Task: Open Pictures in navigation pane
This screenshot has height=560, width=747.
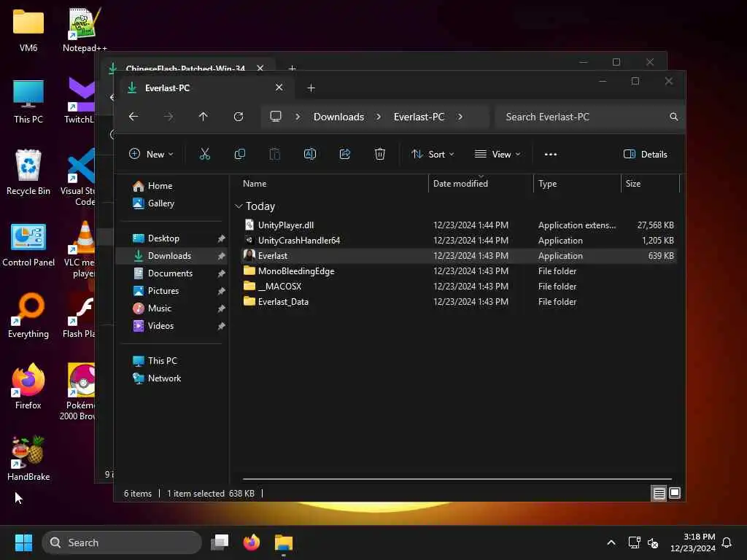Action: coord(163,291)
